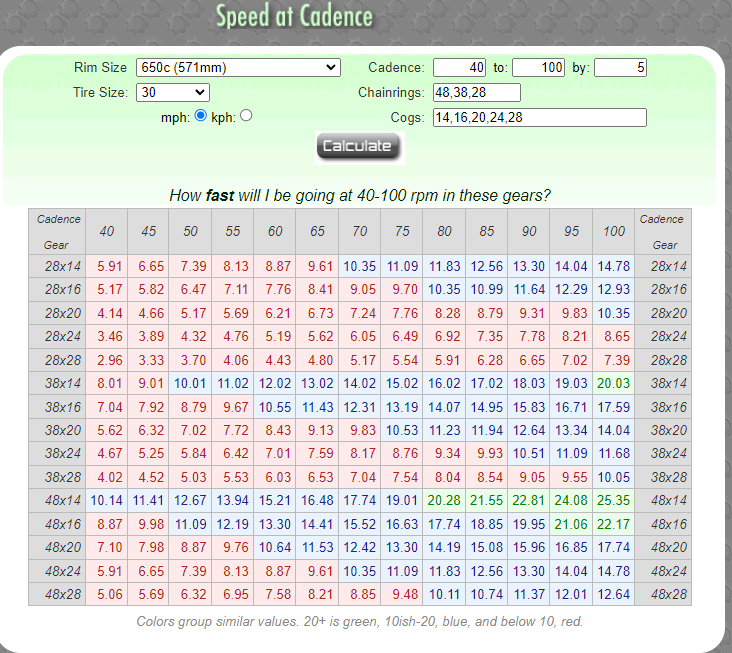Click the 'Rim Size' label
This screenshot has height=653, width=732.
(x=100, y=68)
